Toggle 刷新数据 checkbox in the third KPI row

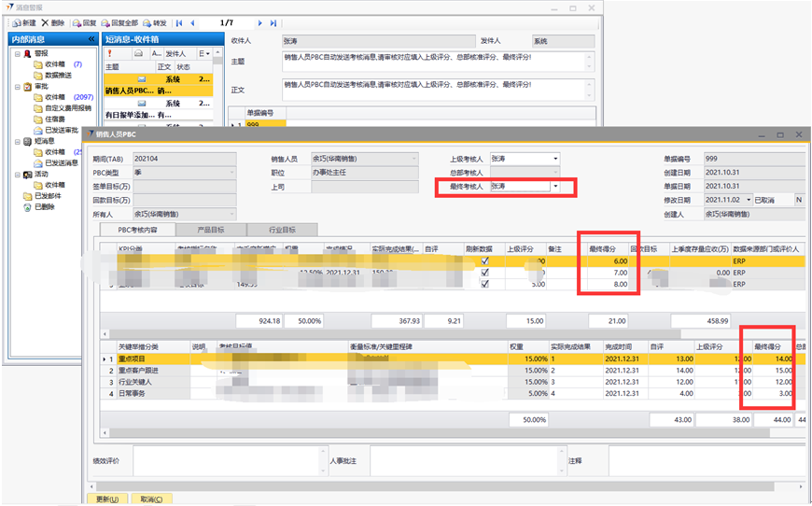tap(483, 285)
